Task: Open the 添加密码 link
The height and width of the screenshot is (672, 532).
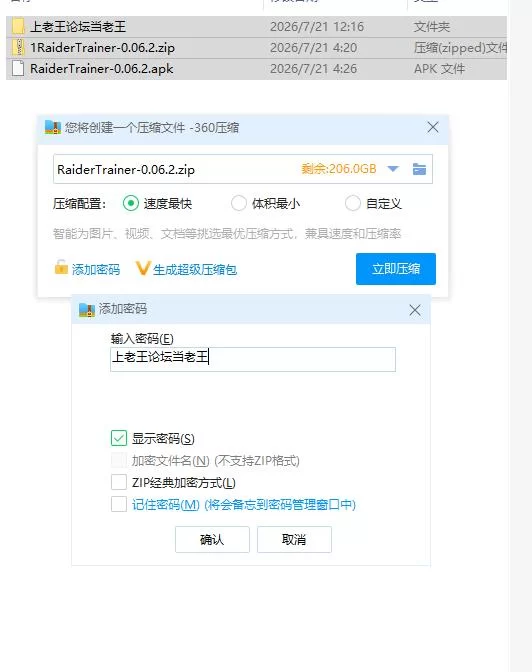Action: pyautogui.click(x=96, y=270)
